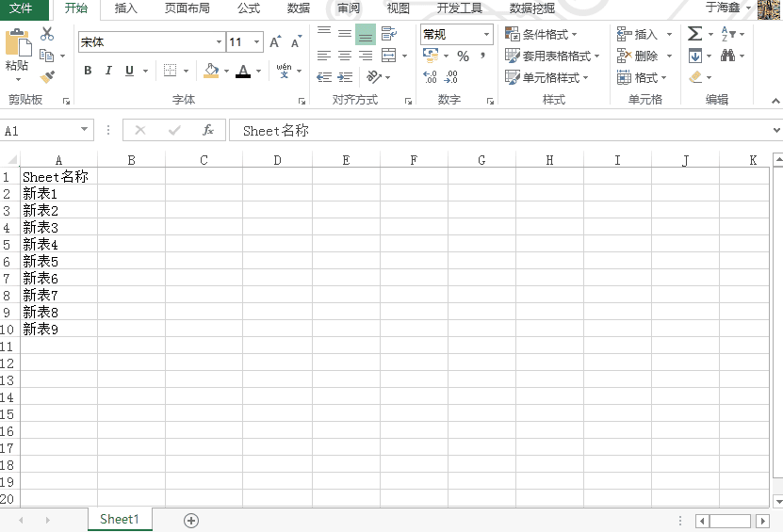Switch to the 页面布局 ribbon tab
The width and height of the screenshot is (783, 532).
188,8
